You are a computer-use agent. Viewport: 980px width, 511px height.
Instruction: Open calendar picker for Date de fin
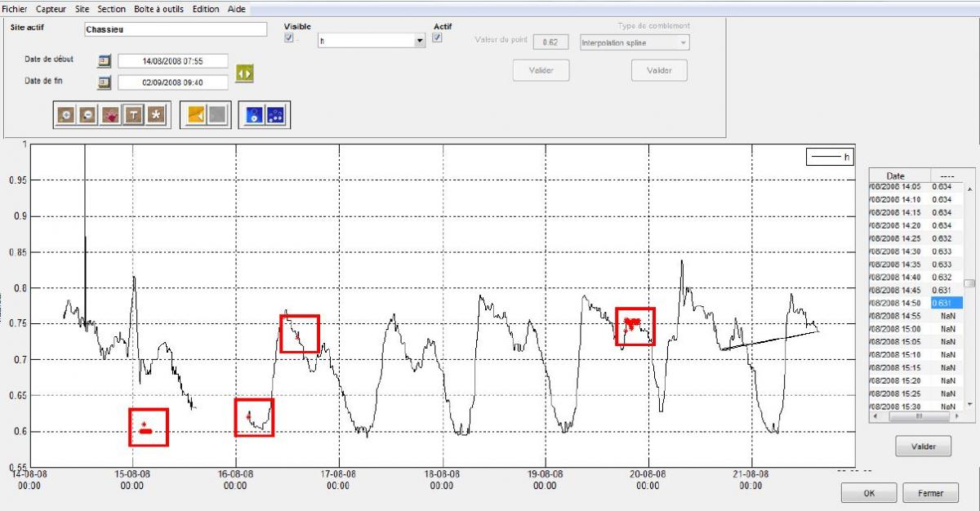pos(105,82)
